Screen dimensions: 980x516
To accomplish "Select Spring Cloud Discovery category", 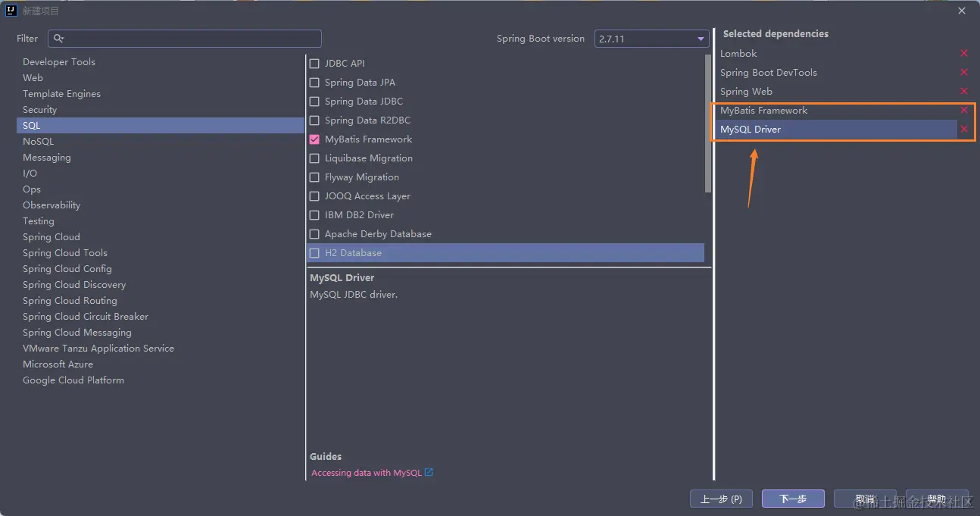I will (74, 285).
